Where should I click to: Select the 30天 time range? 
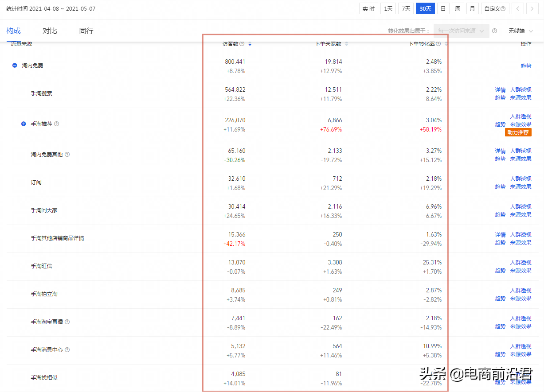[425, 8]
